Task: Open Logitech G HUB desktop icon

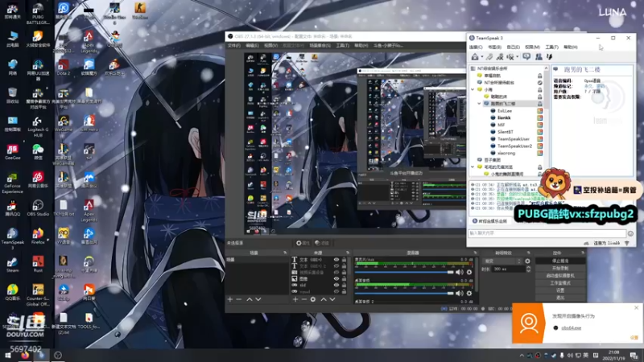Action: click(38, 126)
